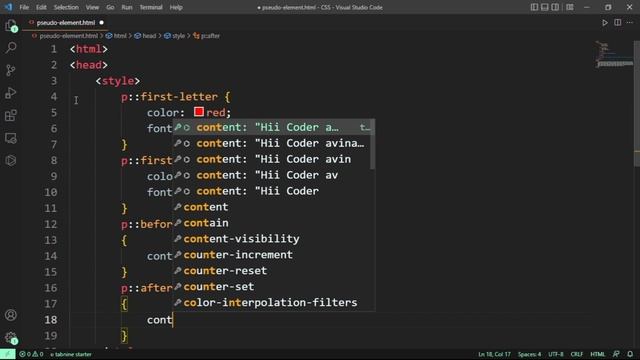Open the Go menu
The image size is (640, 360).
point(110,7)
